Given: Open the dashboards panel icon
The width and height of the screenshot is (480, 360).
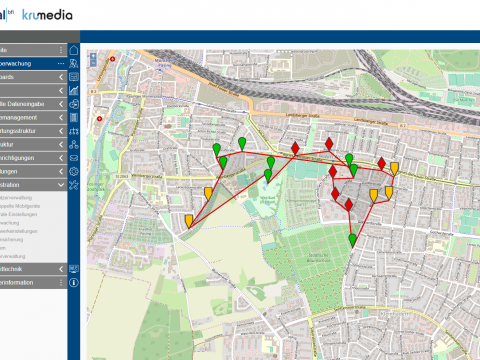Looking at the screenshot, I should click(x=74, y=77).
